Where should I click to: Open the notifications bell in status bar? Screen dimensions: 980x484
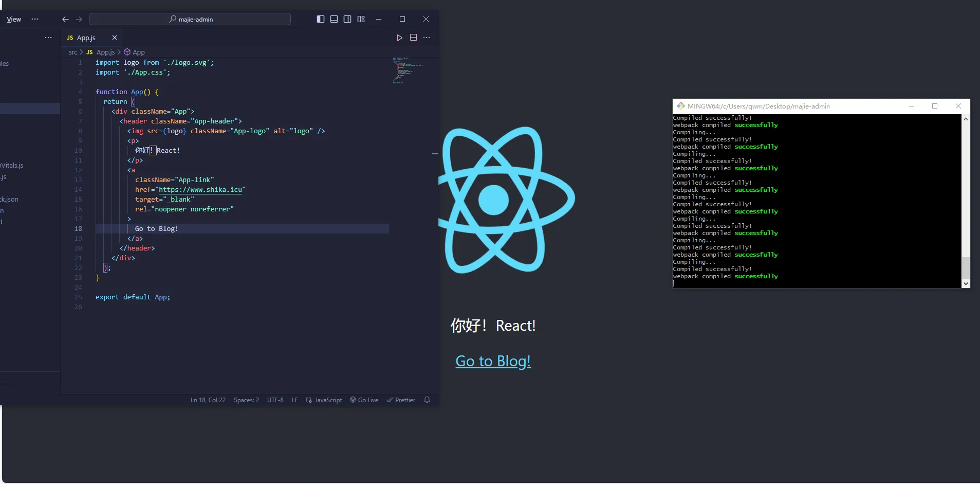[427, 400]
